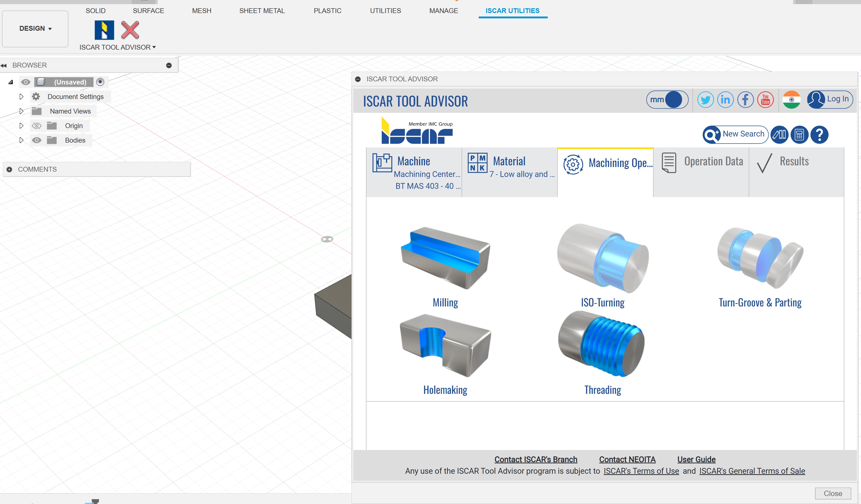Expand the Document Settings node
Image resolution: width=861 pixels, height=504 pixels.
point(21,97)
